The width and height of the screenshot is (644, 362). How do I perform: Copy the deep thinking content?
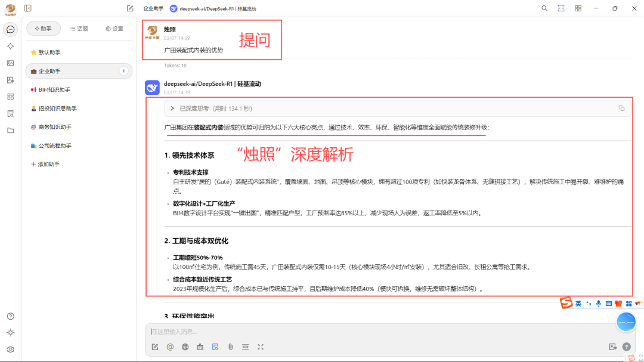(621, 108)
